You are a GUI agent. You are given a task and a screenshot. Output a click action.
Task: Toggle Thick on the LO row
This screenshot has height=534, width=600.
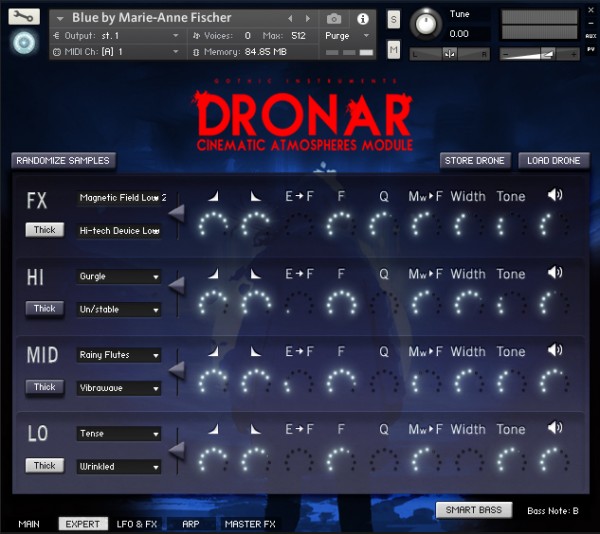tap(45, 466)
